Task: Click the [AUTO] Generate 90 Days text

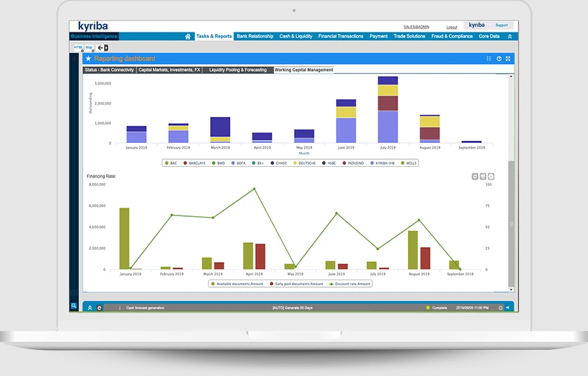Action: point(293,308)
